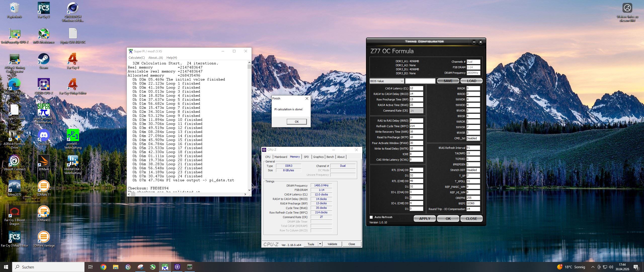Switch to the Bench tab in CPU-Z
The image size is (644, 272).
click(x=330, y=157)
